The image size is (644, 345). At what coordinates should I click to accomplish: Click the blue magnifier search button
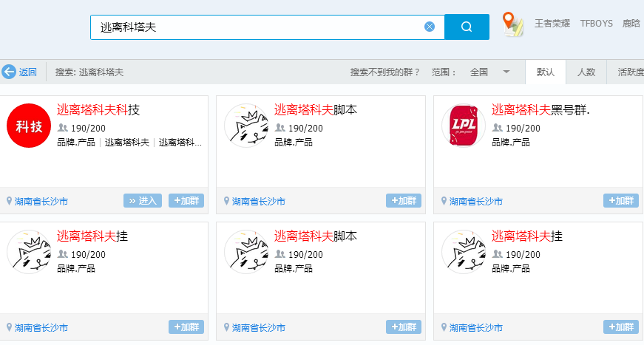(467, 27)
